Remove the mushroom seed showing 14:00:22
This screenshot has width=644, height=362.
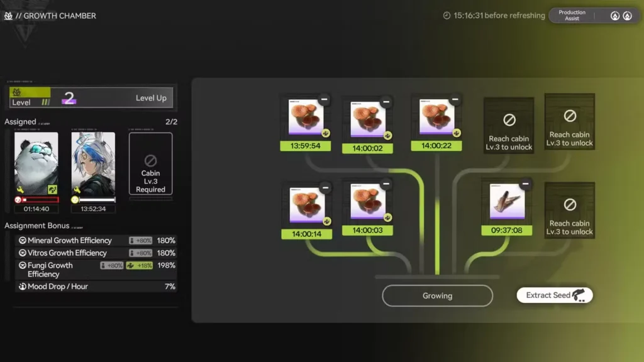coord(455,99)
